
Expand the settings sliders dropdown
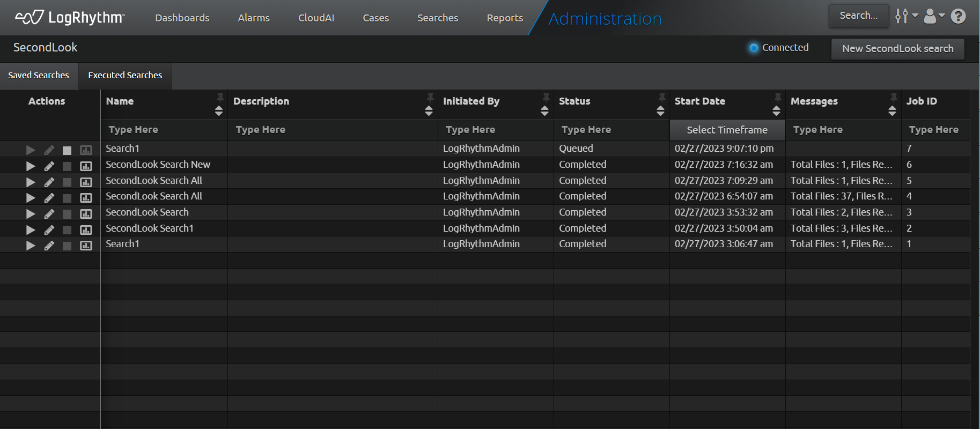tap(906, 17)
